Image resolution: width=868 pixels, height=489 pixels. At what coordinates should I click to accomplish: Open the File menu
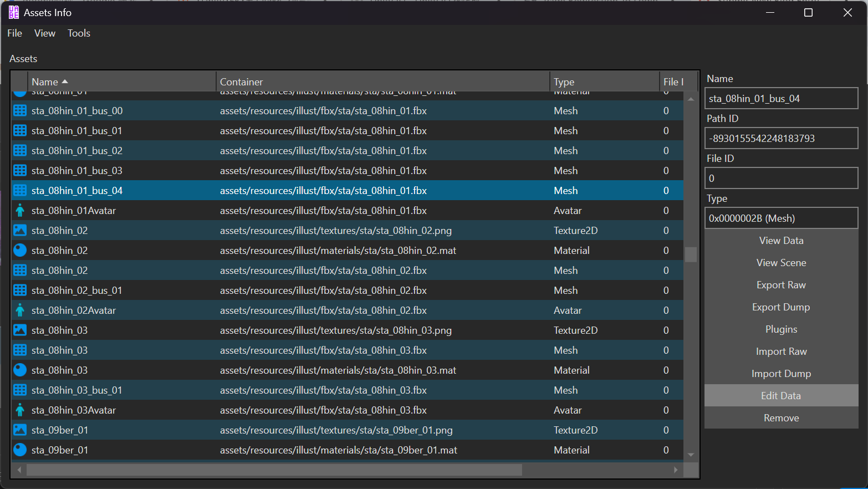pyautogui.click(x=15, y=33)
